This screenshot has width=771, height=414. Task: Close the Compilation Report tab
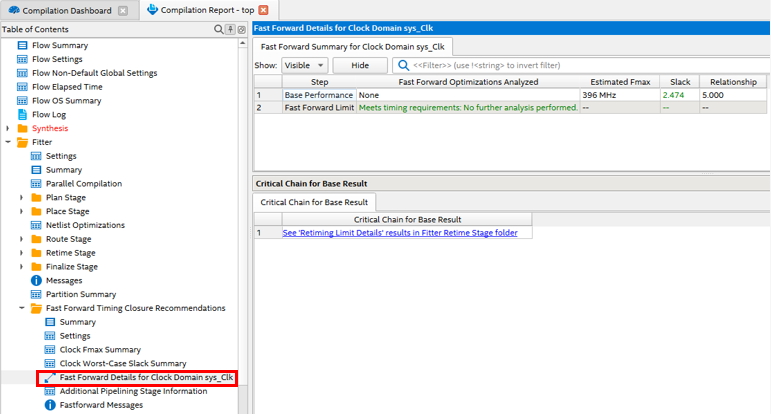(264, 10)
